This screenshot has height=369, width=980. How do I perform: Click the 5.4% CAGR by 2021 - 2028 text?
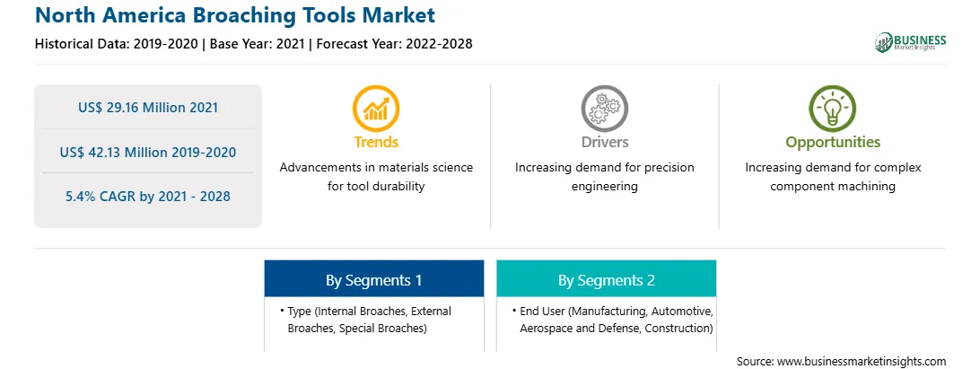pos(148,197)
